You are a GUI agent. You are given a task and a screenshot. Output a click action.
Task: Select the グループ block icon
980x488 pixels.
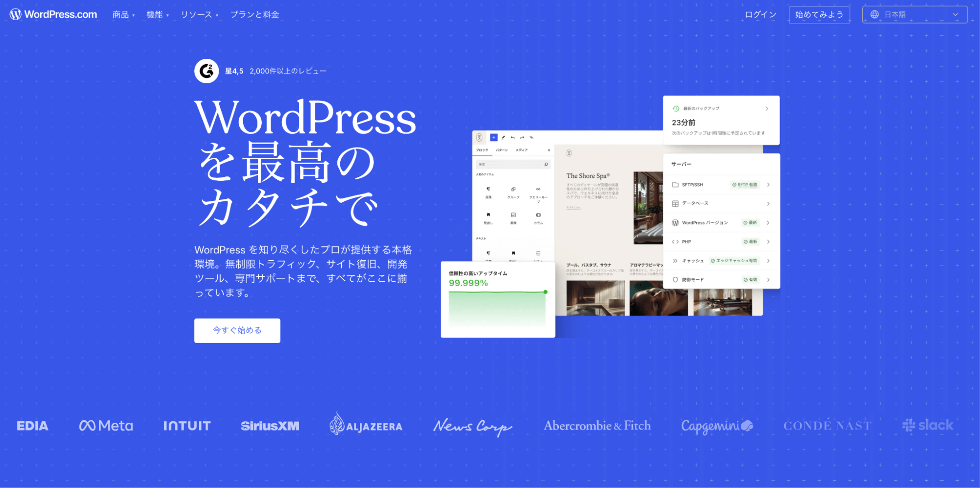[513, 189]
